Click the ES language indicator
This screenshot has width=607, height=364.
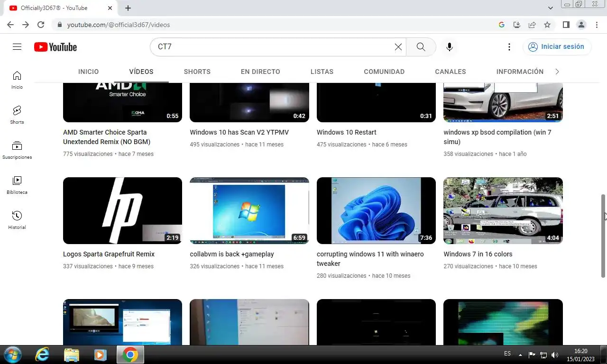point(507,354)
